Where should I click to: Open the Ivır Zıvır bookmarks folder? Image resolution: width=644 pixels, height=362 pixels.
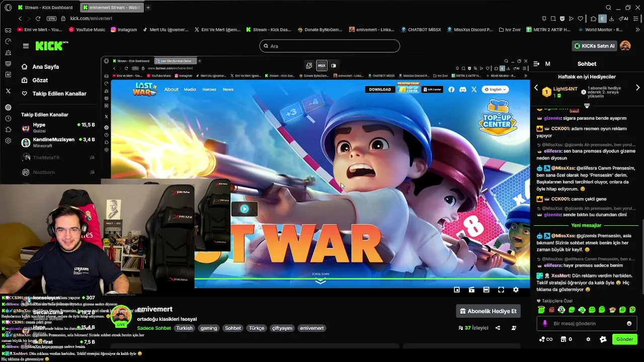509,30
